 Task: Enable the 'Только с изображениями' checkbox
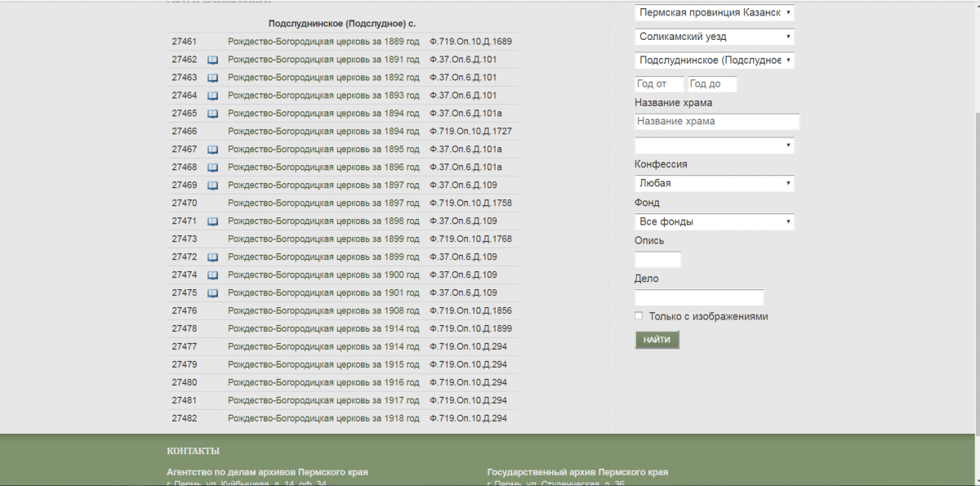click(639, 316)
